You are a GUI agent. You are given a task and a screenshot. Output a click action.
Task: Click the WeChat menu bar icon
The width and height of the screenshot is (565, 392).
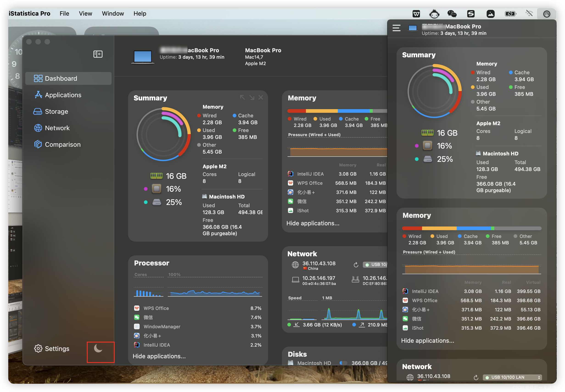click(x=452, y=14)
